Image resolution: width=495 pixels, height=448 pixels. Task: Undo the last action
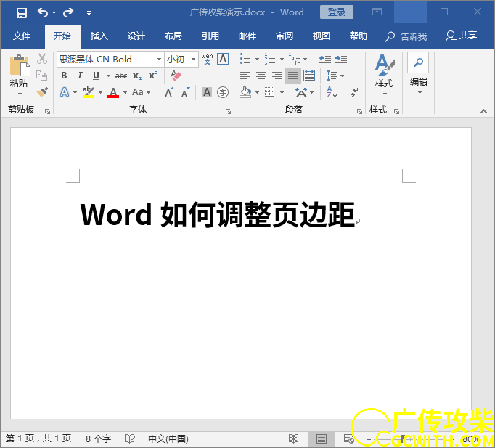[43, 12]
